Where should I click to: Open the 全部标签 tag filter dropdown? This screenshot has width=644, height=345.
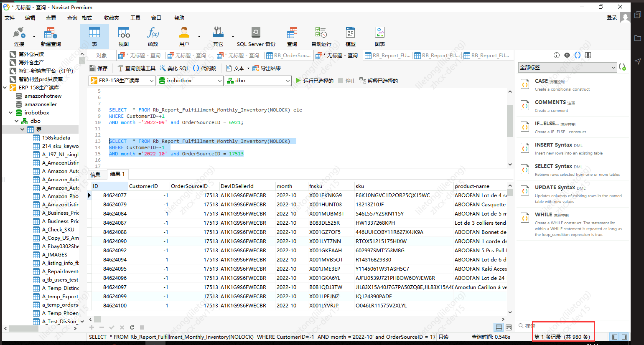coord(568,67)
